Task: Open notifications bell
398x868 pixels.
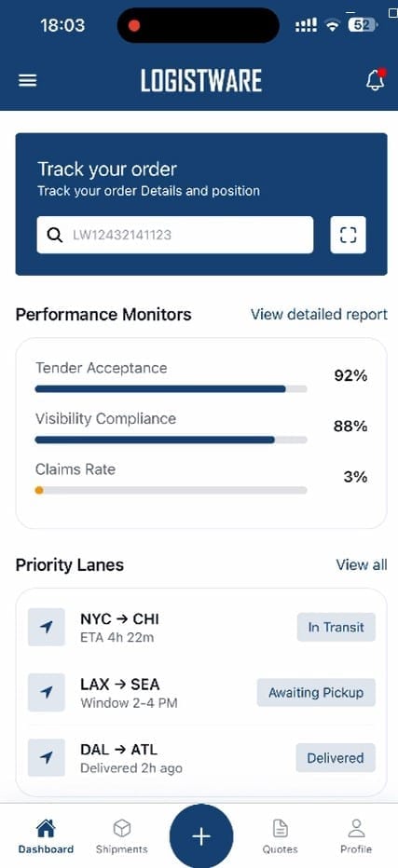Action: click(376, 80)
